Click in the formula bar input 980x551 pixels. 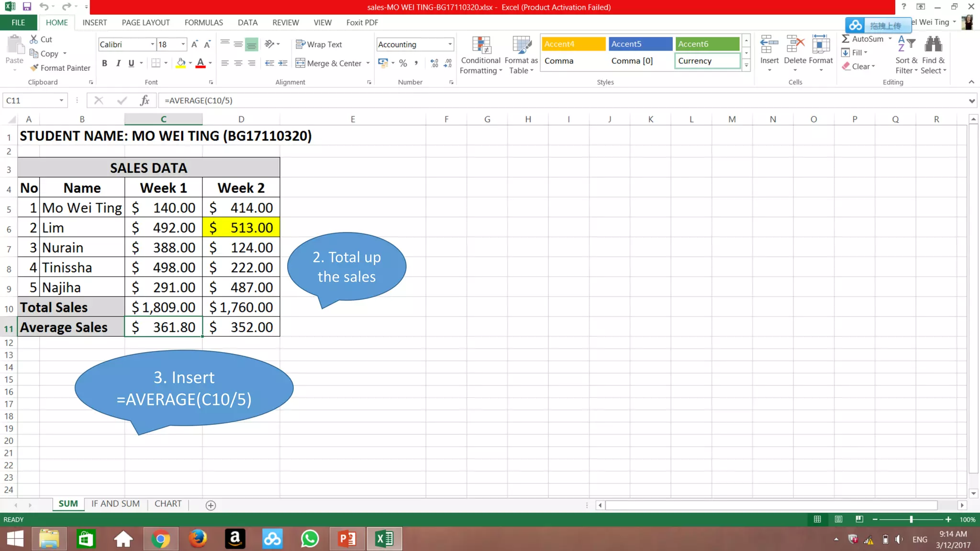coord(562,100)
